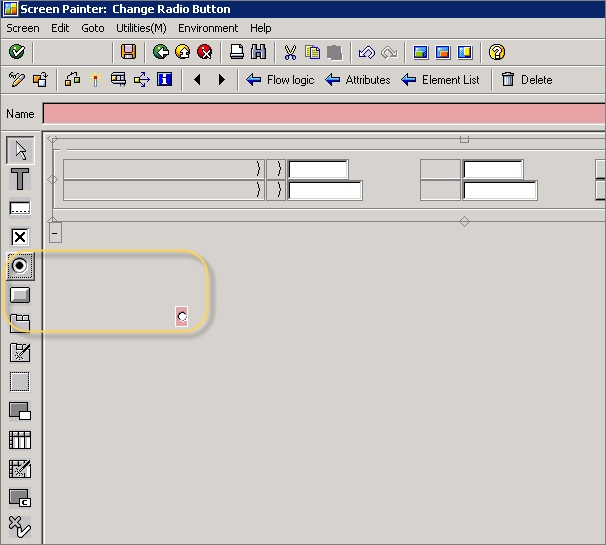
Task: Click the Copy icon
Action: coord(312,52)
